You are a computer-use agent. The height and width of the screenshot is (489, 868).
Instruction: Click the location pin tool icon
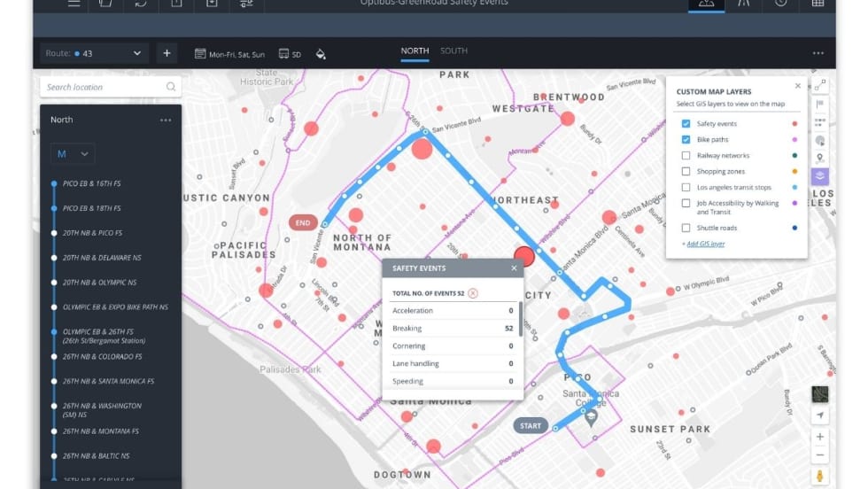click(820, 158)
